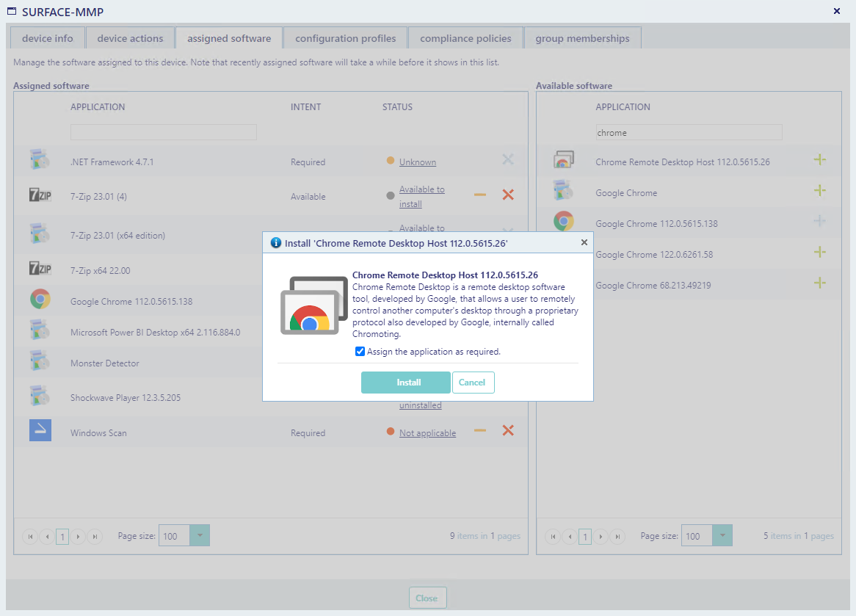Click add icon beside Google Chrome 122.0.6261.58
The image size is (856, 616).
[x=820, y=253]
